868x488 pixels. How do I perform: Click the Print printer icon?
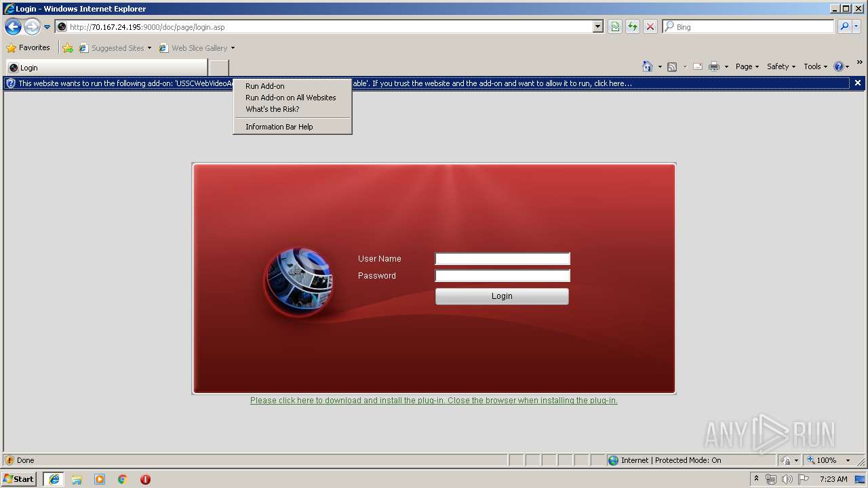click(714, 66)
